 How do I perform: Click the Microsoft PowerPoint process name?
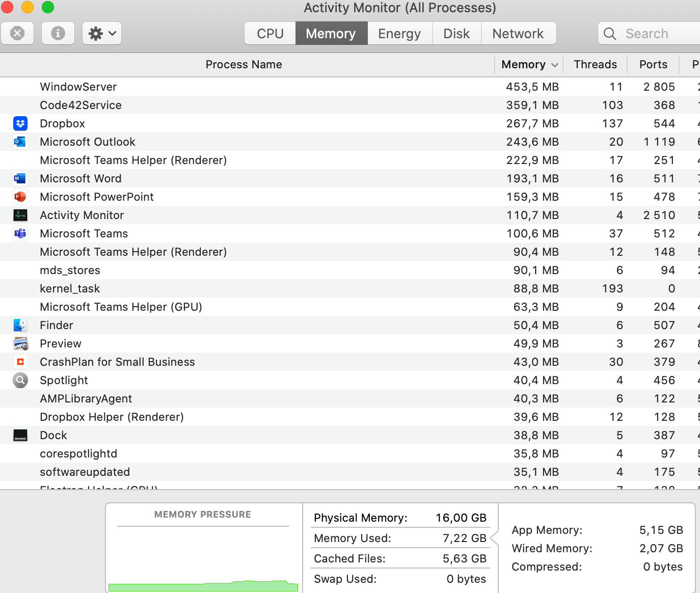click(97, 197)
